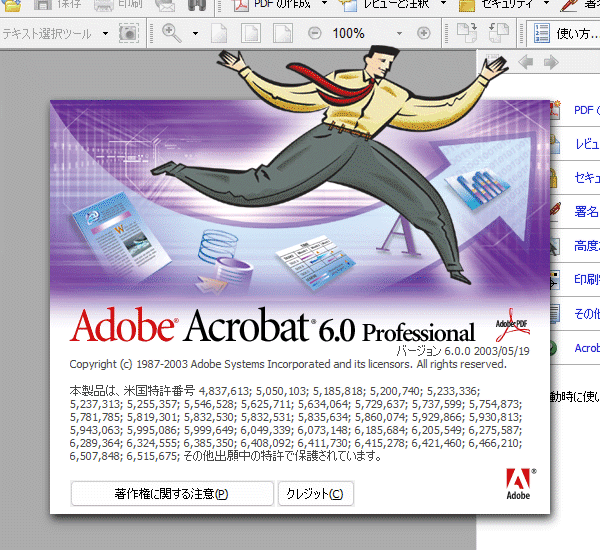This screenshot has height=550, width=600.
Task: Expand the PDFの作成 dropdown arrow
Action: (x=324, y=3)
